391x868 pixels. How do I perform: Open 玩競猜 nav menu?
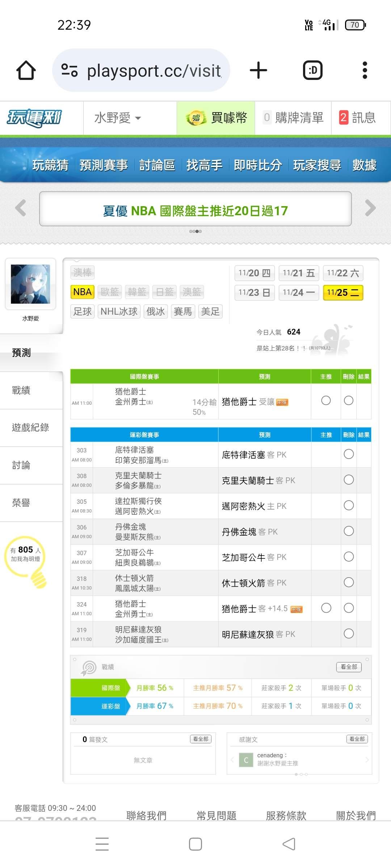(50, 165)
